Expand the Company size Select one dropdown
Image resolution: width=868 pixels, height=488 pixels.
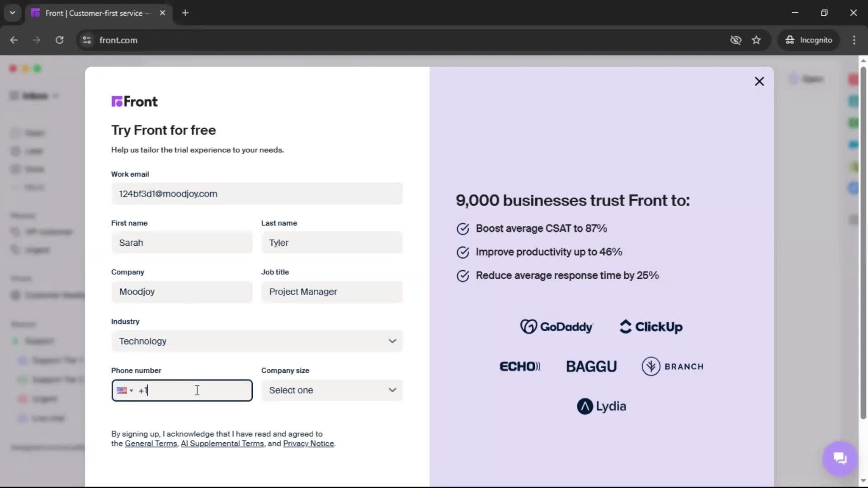331,390
